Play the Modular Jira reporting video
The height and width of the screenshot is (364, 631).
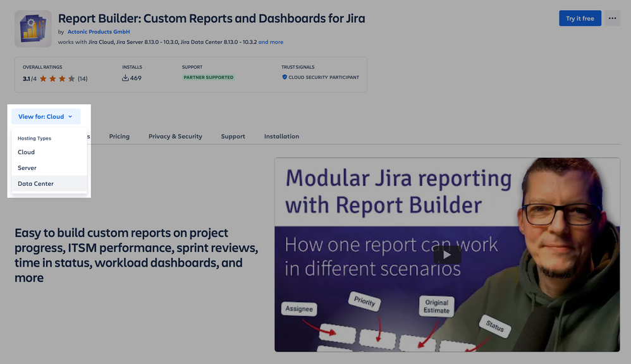(447, 255)
